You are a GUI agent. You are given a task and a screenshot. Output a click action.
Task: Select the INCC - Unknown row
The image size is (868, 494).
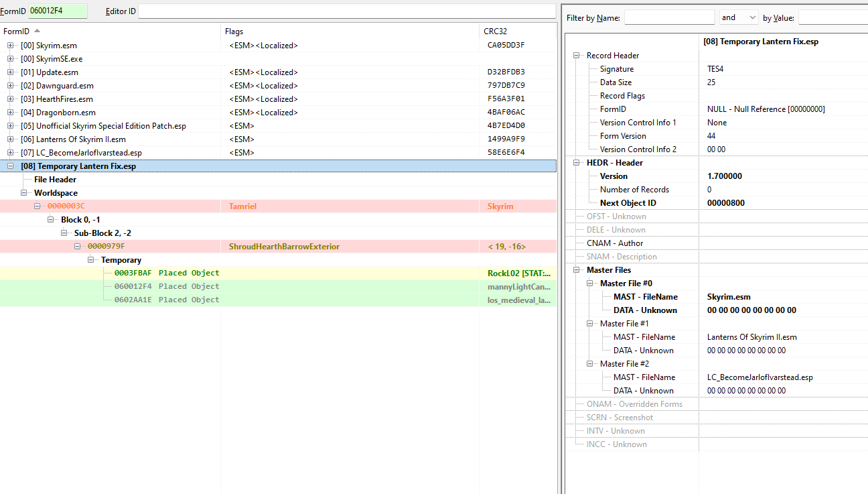coord(717,444)
